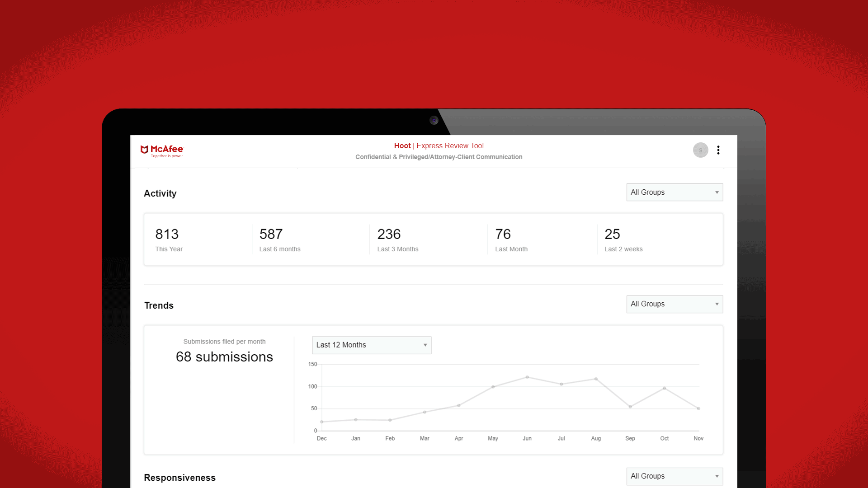
Task: Click the Trends section heading
Action: (159, 305)
